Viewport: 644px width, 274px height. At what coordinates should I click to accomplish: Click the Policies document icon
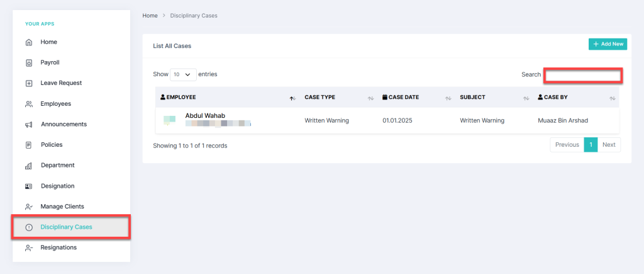tap(29, 146)
